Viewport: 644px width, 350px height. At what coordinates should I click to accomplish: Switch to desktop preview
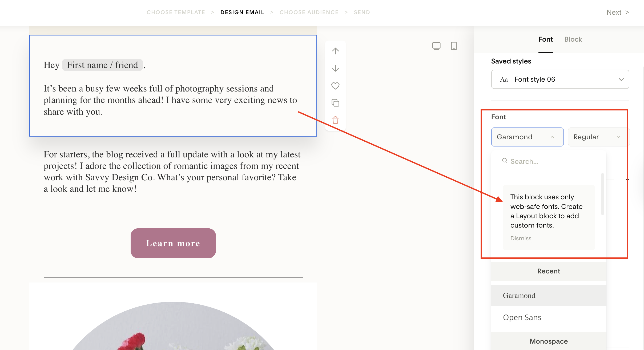(436, 46)
